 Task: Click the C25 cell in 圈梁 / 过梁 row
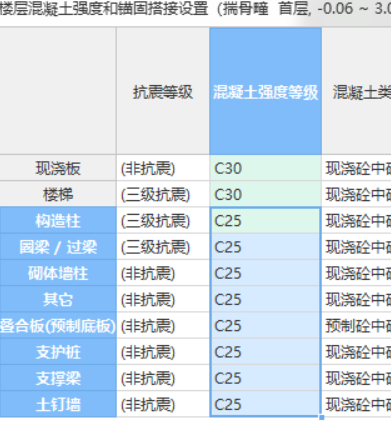[265, 247]
